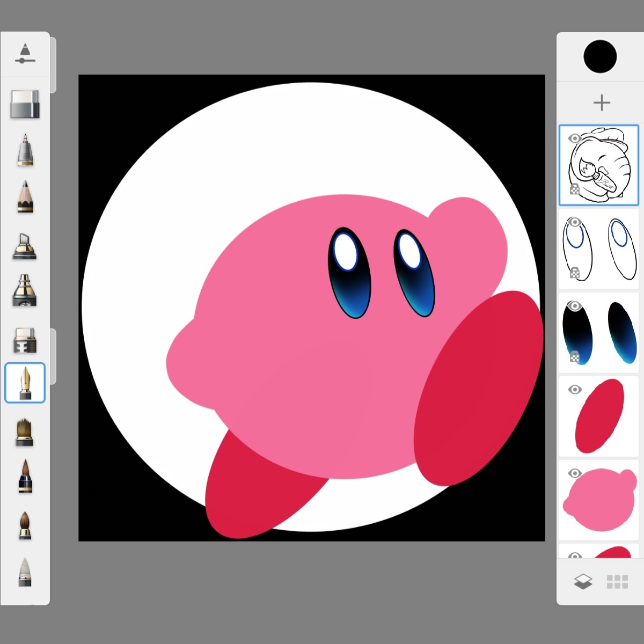Image resolution: width=644 pixels, height=644 pixels.
Task: Add a new layer with the plus button
Action: (601, 102)
